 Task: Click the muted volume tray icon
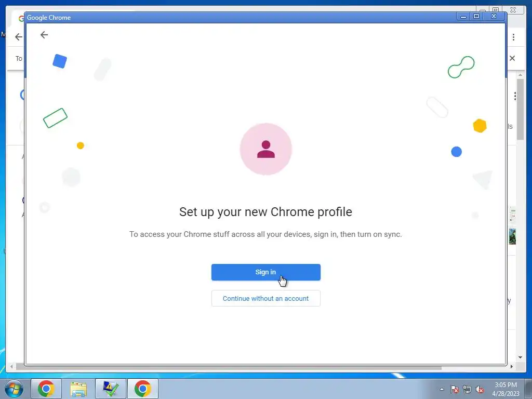480,389
